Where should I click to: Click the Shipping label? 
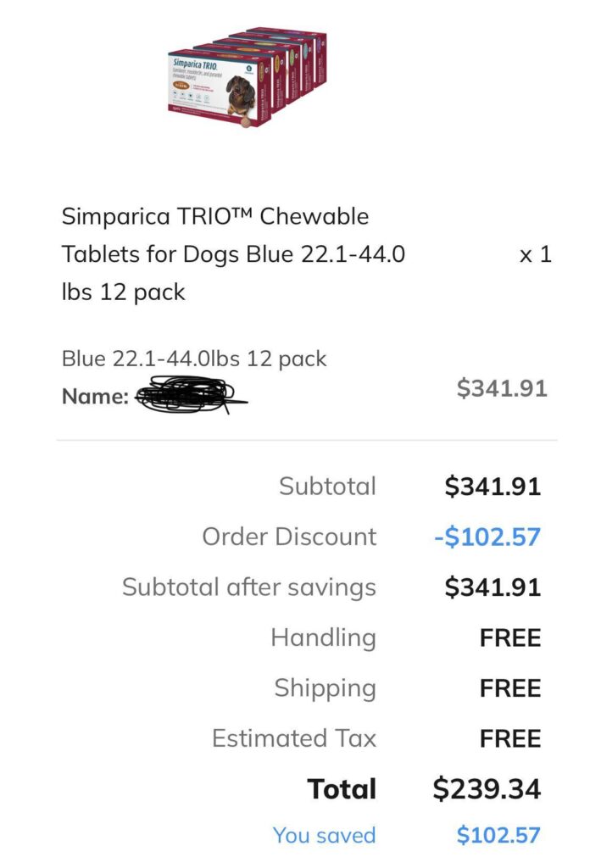[x=326, y=688]
